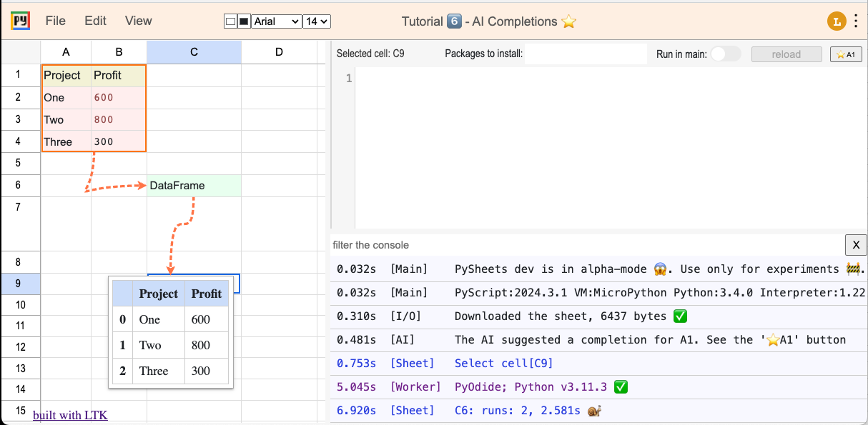
Task: Click PySheets dev alpha-mode console message
Action: (660, 269)
